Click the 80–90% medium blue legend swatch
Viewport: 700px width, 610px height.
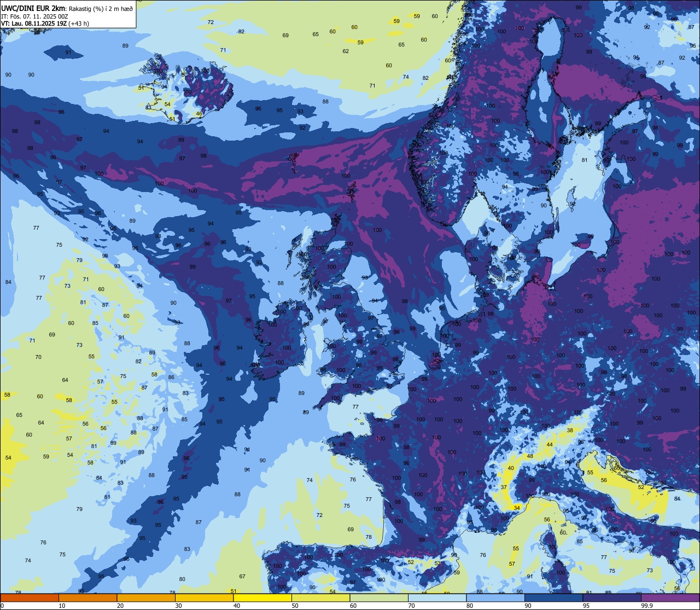tap(495, 598)
